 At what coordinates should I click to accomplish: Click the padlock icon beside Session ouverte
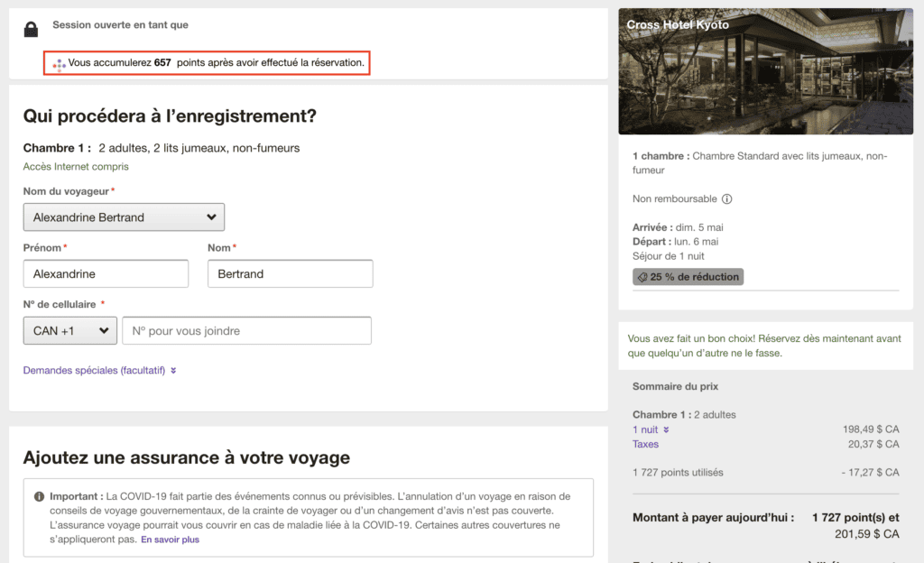coord(32,29)
